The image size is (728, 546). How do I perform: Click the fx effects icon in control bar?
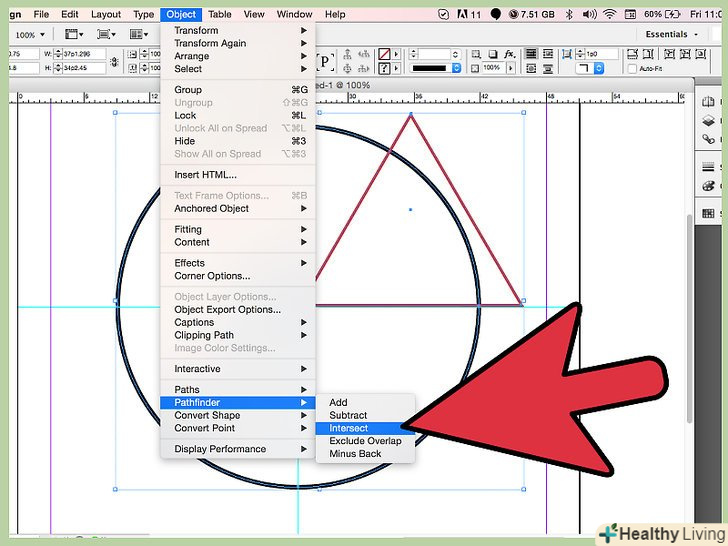[509, 54]
